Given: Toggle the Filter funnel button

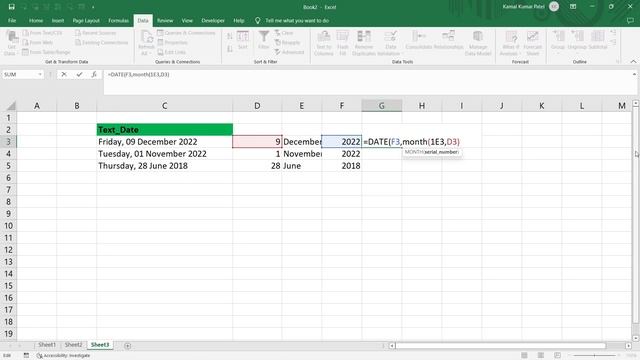Looking at the screenshot, I should click(x=264, y=40).
